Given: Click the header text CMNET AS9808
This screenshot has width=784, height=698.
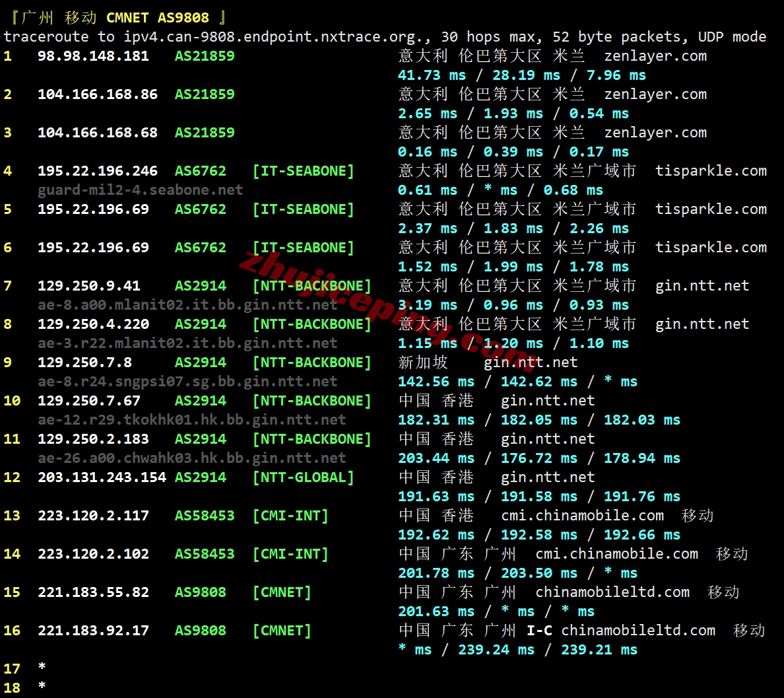Looking at the screenshot, I should [x=158, y=18].
